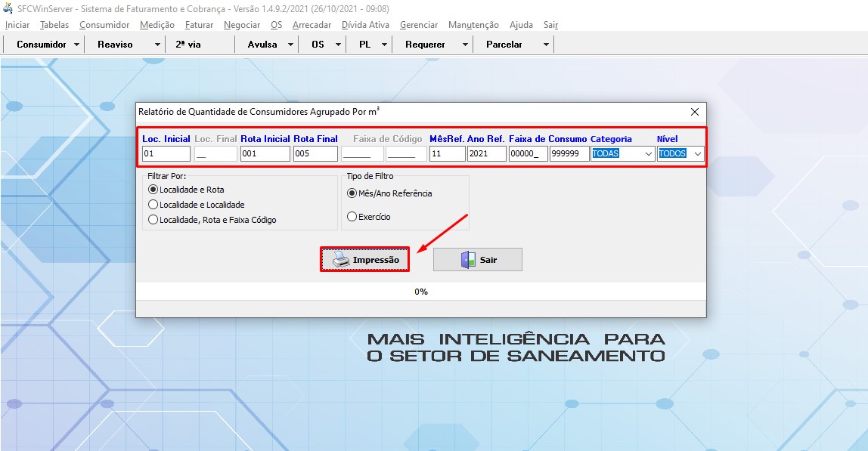The width and height of the screenshot is (868, 451).
Task: Click the SFCWinServer app icon in title bar
Action: (8, 8)
